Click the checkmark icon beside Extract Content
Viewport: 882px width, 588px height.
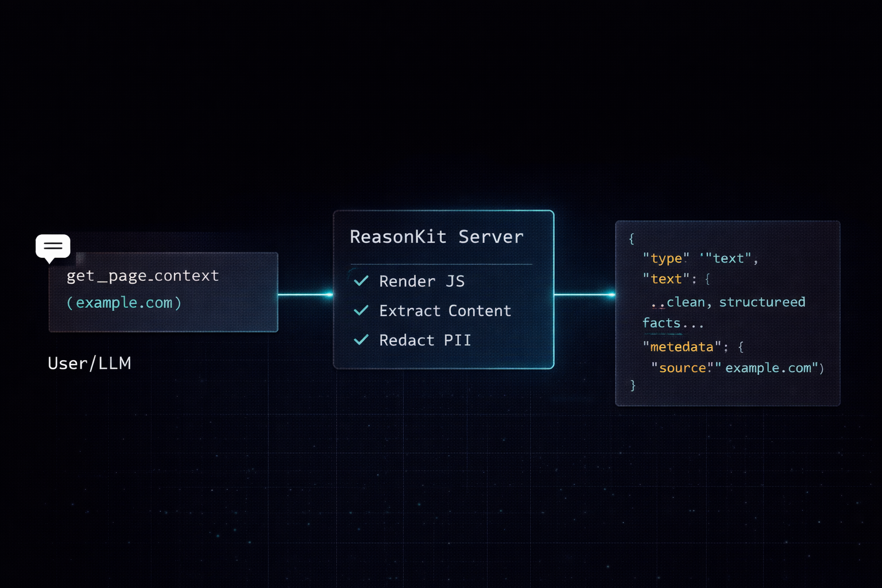click(x=361, y=310)
